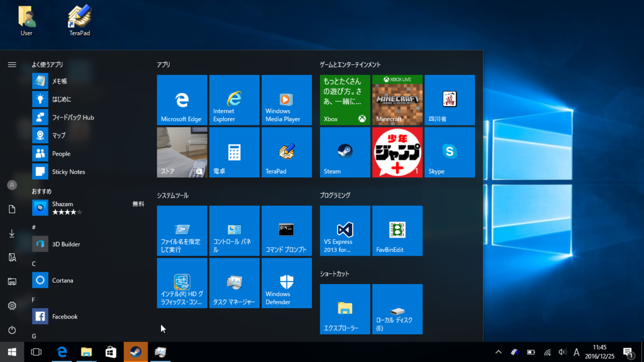Open the タスク マネージャー tile
This screenshot has width=644, height=362.
(234, 283)
